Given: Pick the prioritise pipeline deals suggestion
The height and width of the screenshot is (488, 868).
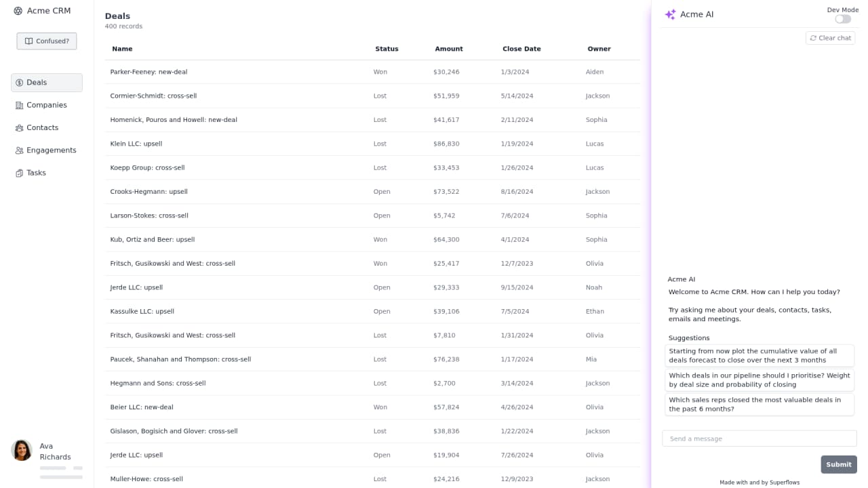Looking at the screenshot, I should [759, 380].
